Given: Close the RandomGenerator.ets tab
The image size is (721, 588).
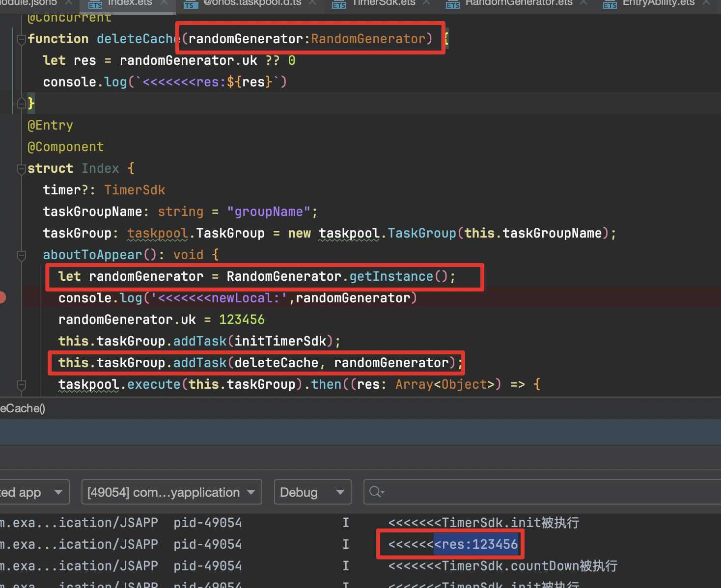Looking at the screenshot, I should (x=583, y=3).
